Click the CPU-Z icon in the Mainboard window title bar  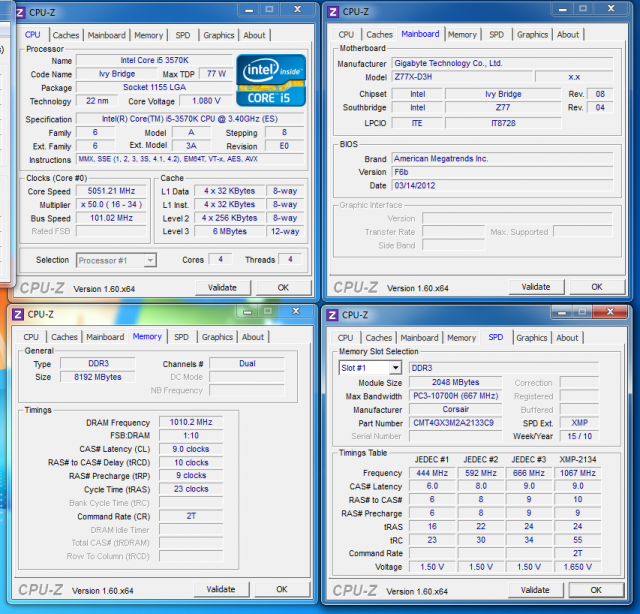coord(333,12)
